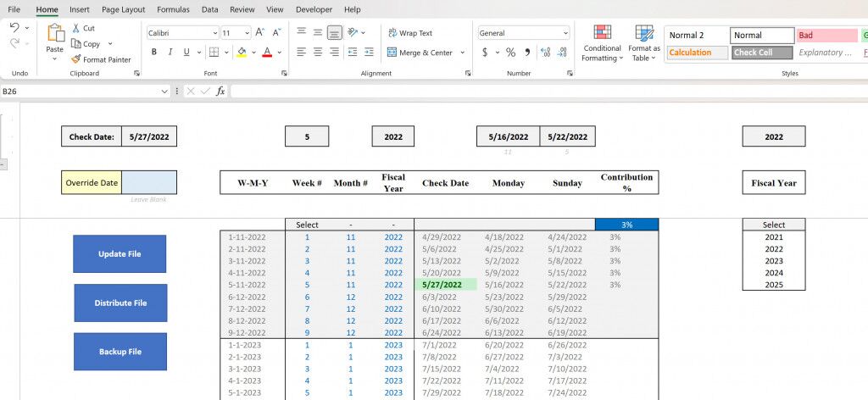The image size is (868, 400).
Task: Click the blue Override Date input cell
Action: (149, 182)
